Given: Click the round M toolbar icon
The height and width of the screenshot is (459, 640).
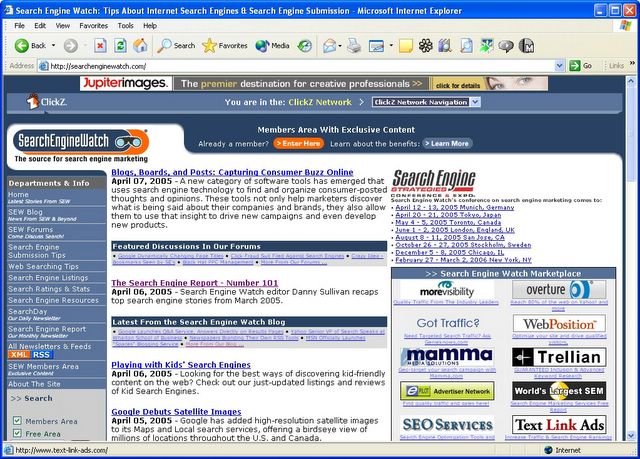Looking at the screenshot, I should pos(527,46).
